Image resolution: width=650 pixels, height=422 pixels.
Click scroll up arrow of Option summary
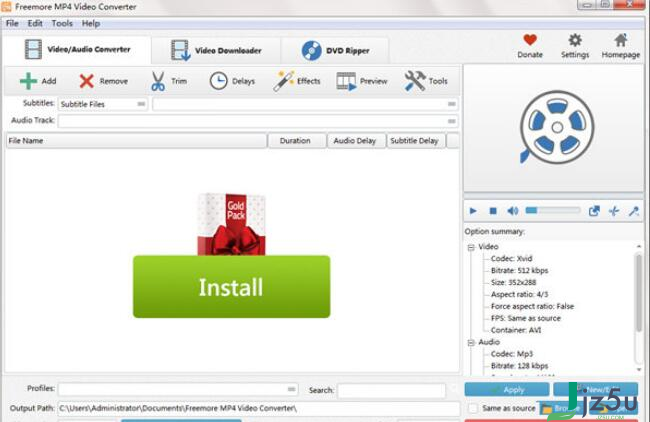pos(639,247)
